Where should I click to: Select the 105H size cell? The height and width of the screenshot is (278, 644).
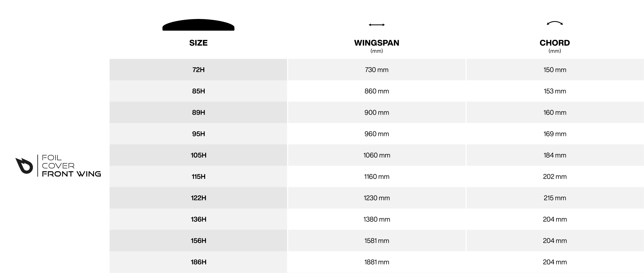click(198, 155)
